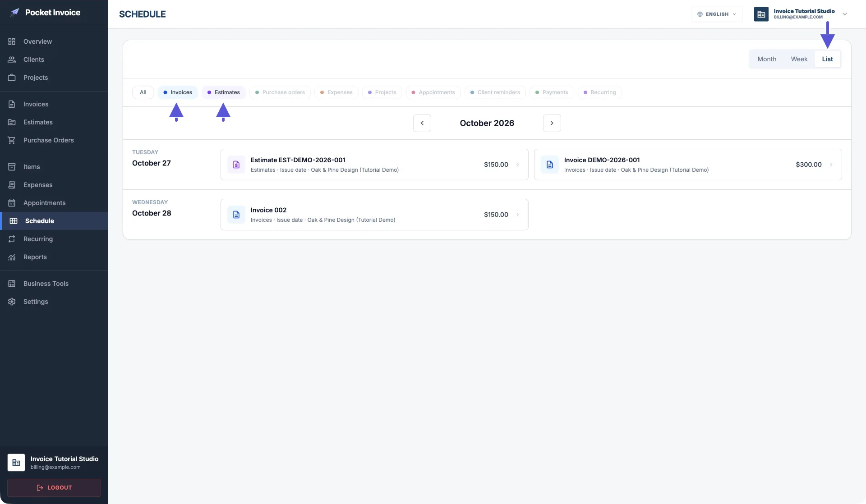Open Overview via its grid icon
This screenshot has width=866, height=504.
(x=12, y=41)
